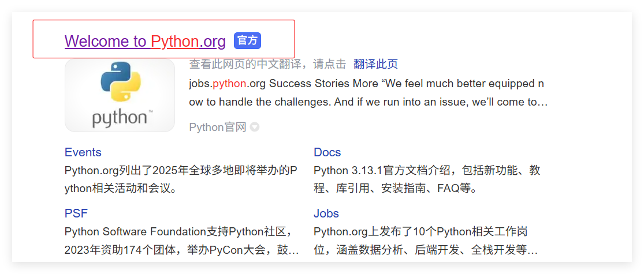Click the 查看此网页的中文翻译 hint text

coord(267,64)
